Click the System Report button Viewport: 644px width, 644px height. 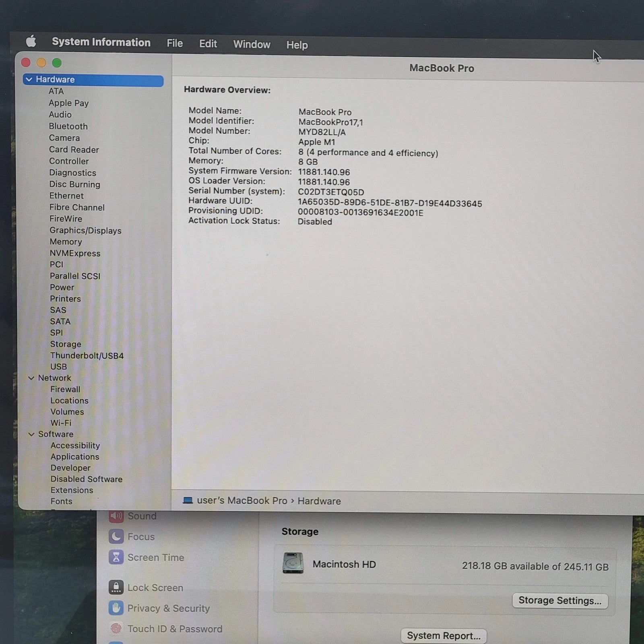pos(444,636)
